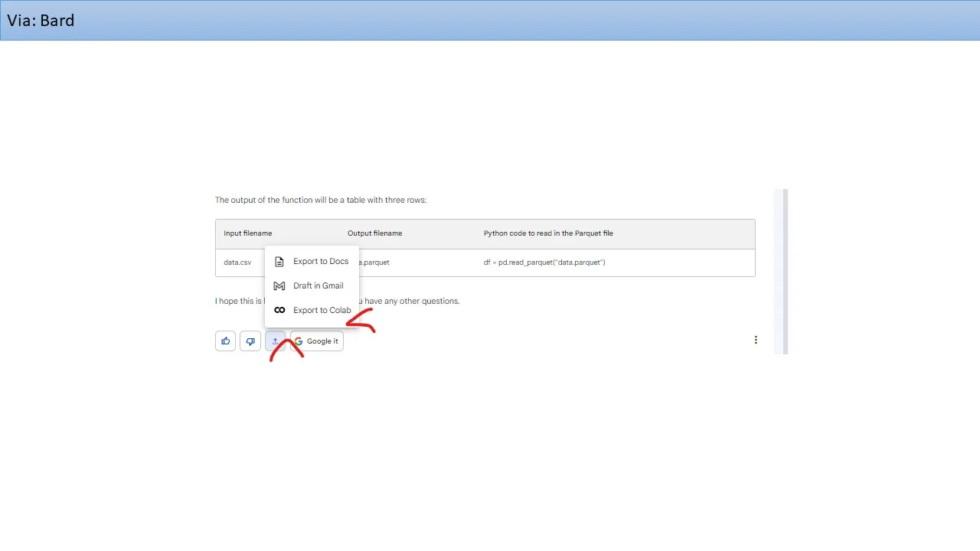980x551 pixels.
Task: Click the Docs document icon in menu
Action: [x=279, y=262]
